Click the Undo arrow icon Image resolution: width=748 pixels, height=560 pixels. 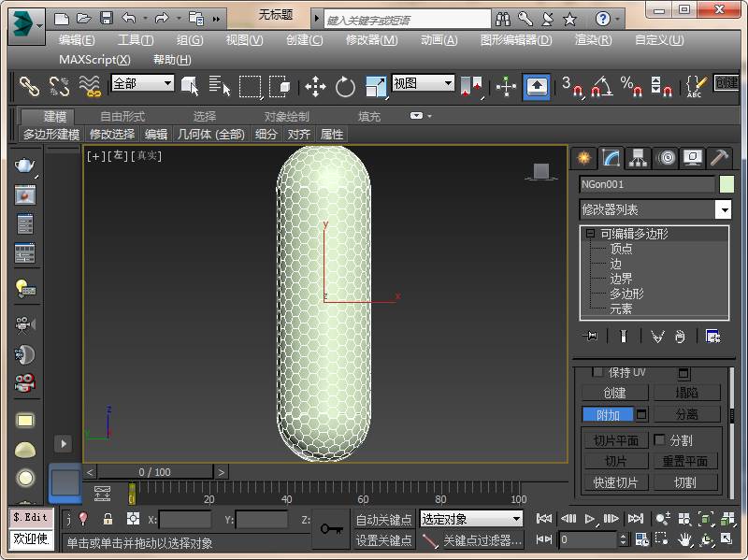pos(129,19)
